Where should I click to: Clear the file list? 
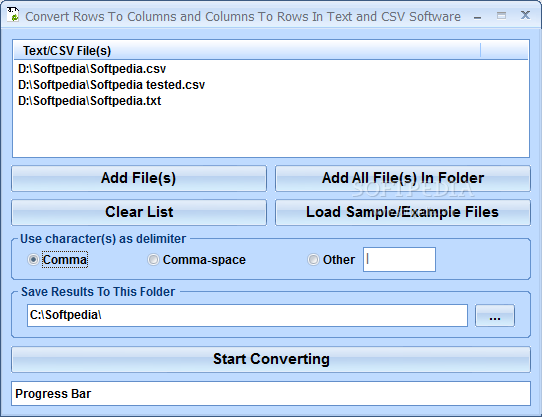point(139,212)
